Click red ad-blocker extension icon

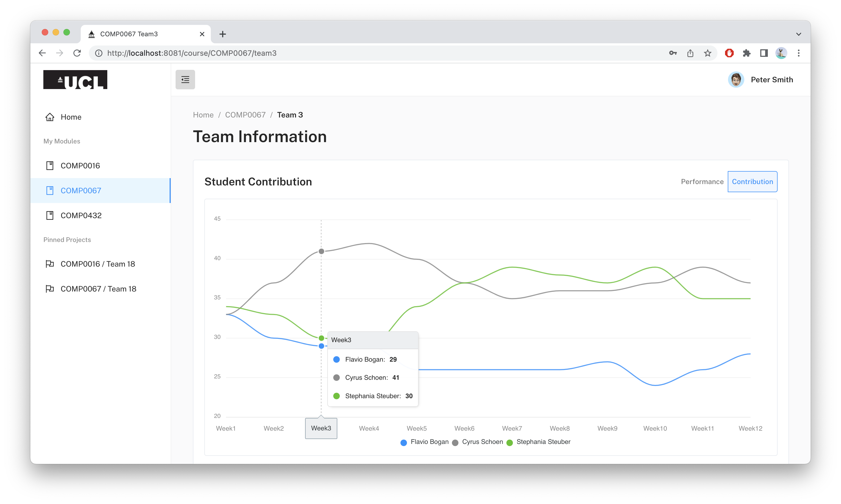[x=729, y=53]
